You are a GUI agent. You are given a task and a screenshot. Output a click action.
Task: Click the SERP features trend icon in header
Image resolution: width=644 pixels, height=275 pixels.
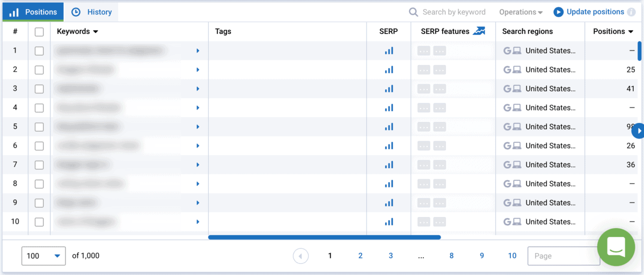point(479,31)
